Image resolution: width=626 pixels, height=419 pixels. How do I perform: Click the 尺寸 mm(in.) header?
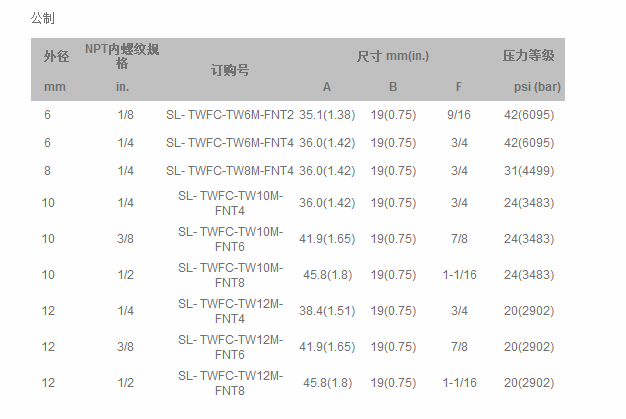(x=393, y=56)
